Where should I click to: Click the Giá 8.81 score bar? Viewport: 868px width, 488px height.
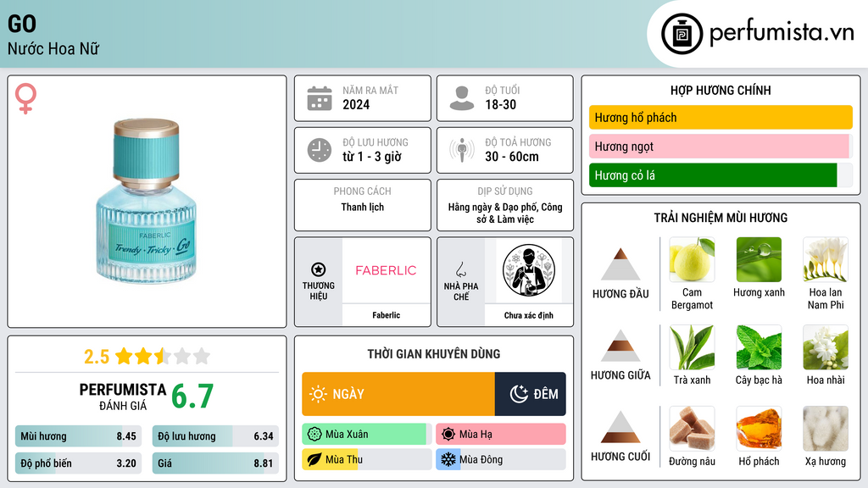[x=215, y=463]
